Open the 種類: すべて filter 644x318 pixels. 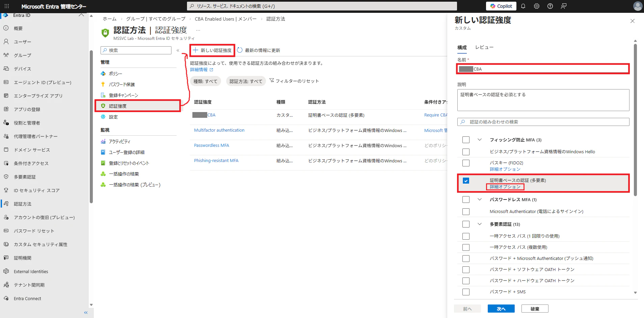(x=206, y=81)
